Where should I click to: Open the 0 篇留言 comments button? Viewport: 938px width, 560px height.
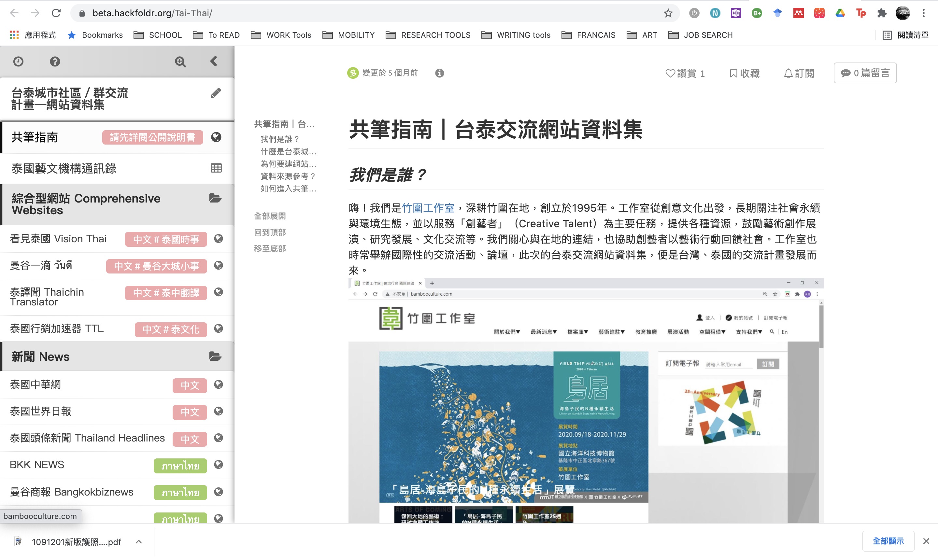pyautogui.click(x=865, y=73)
